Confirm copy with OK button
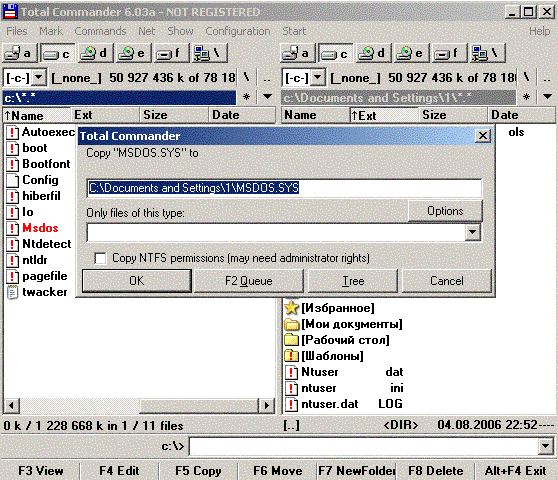Screen dimensions: 558x480 (137, 281)
